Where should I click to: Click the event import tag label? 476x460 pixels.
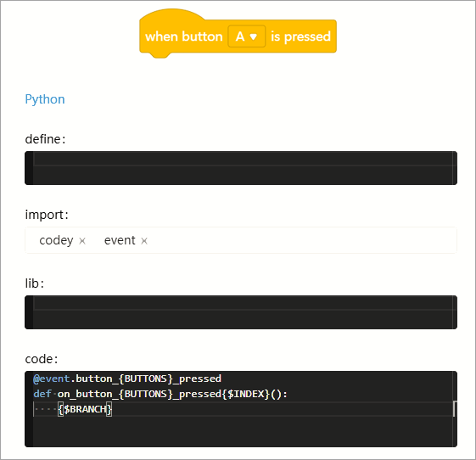[120, 240]
